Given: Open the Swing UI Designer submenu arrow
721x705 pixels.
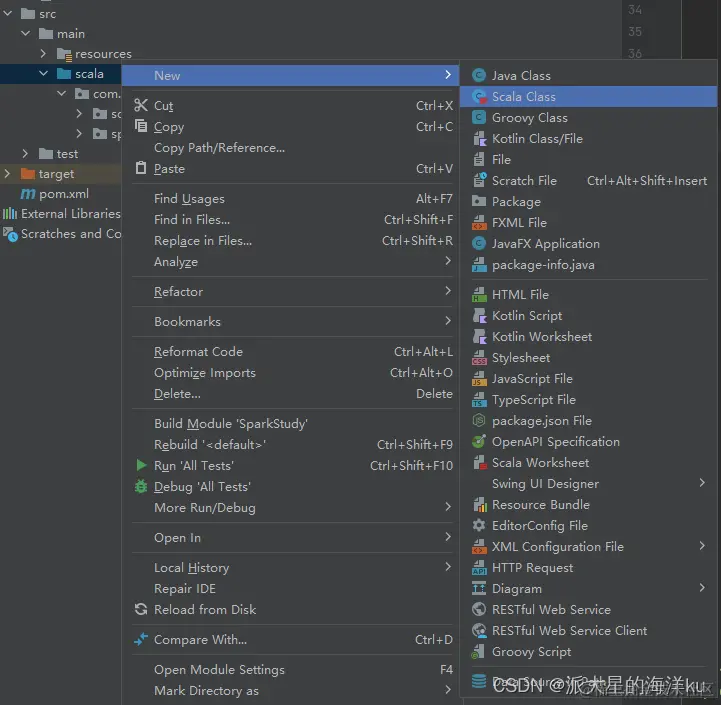Looking at the screenshot, I should coord(702,482).
